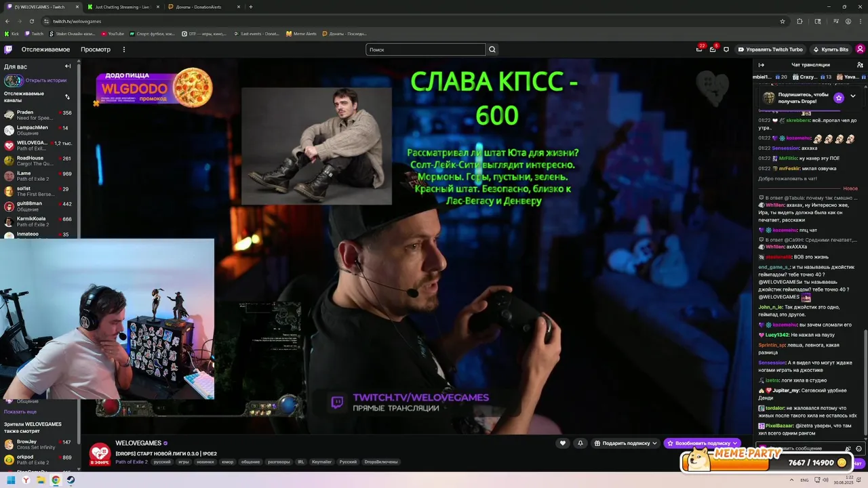Open Steam from the taskbar

71,480
